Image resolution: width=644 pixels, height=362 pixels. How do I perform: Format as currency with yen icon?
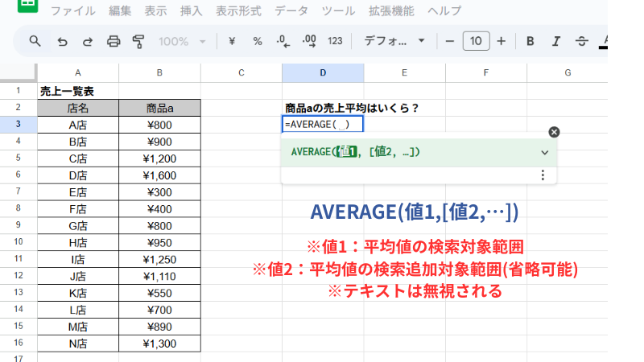[x=232, y=41]
